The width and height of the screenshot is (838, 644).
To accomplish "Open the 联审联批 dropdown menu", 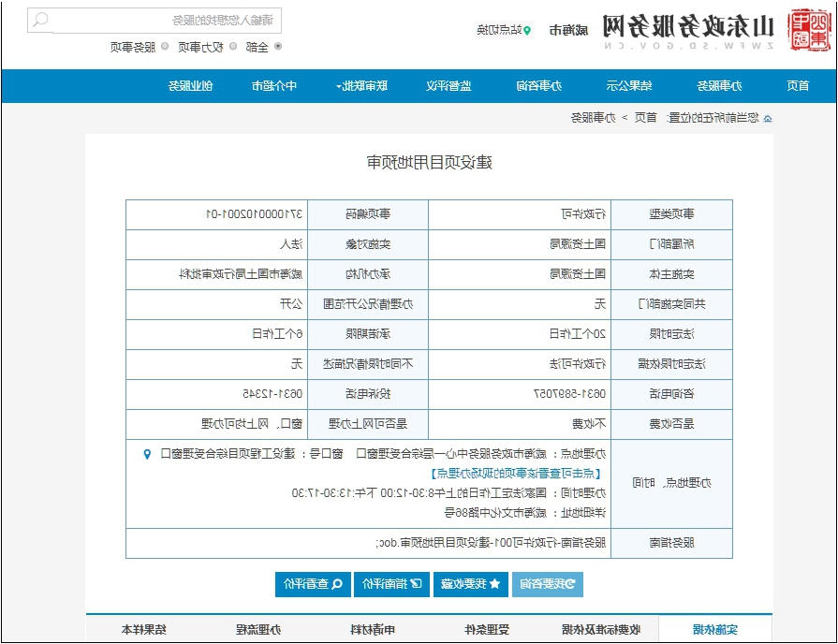I will [361, 86].
